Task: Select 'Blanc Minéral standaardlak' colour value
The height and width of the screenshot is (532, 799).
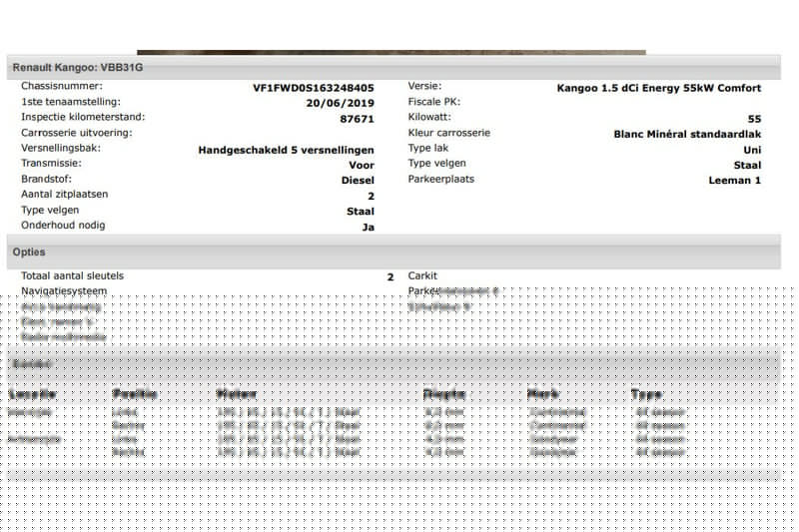Action: [x=687, y=135]
